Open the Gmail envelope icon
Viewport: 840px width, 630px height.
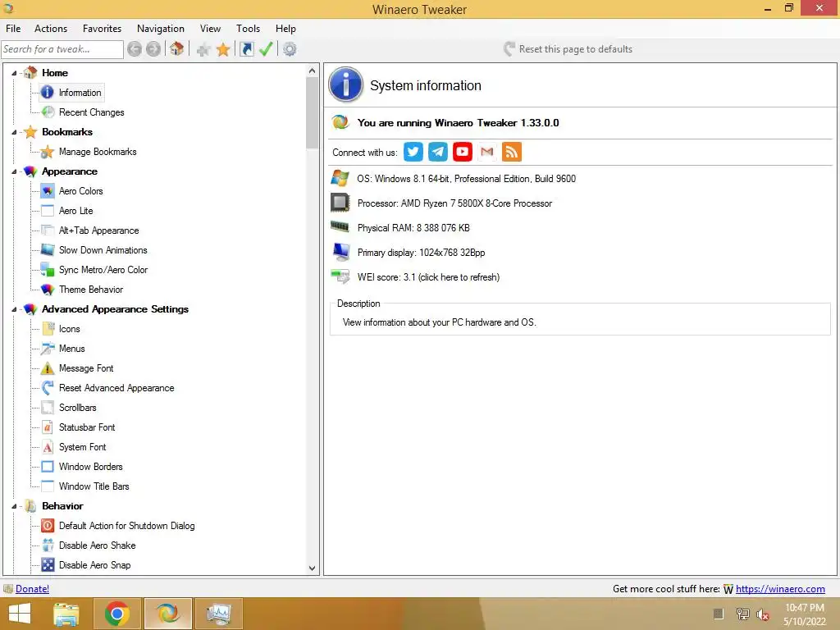tap(487, 152)
